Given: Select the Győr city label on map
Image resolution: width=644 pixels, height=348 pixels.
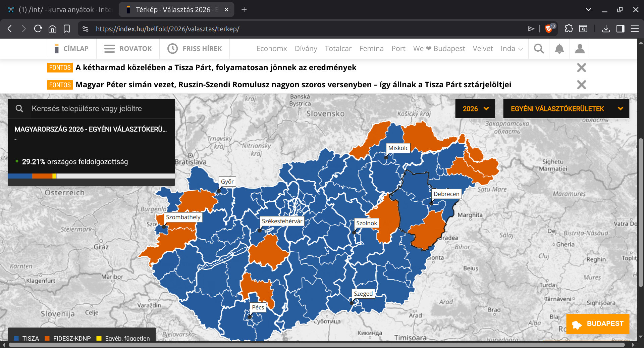Looking at the screenshot, I should click(x=227, y=182).
